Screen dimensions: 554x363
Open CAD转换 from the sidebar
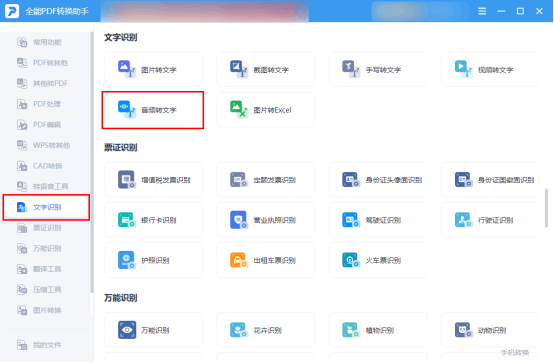click(46, 166)
